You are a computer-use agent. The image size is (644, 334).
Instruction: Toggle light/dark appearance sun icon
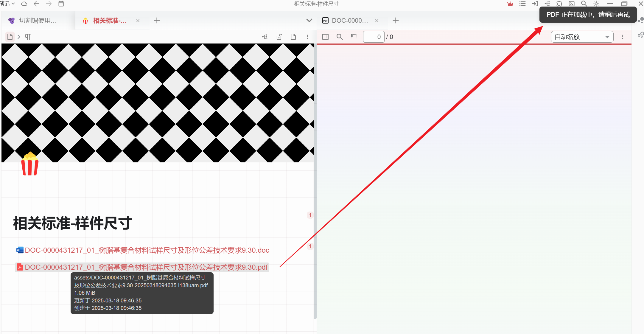[x=596, y=4]
